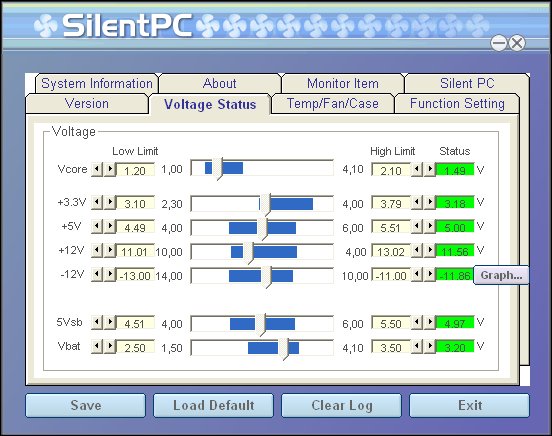Decrease +5V high limit with left arrow
552x436 pixels.
click(x=417, y=226)
